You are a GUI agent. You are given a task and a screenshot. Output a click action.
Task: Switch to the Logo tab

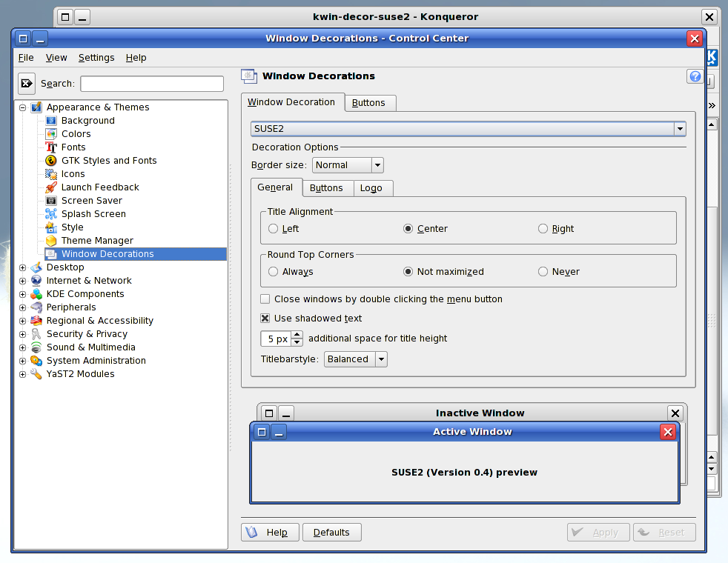(x=372, y=188)
